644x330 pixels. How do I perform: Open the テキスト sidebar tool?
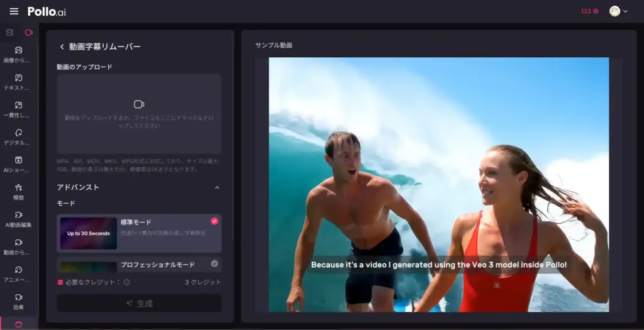(18, 82)
